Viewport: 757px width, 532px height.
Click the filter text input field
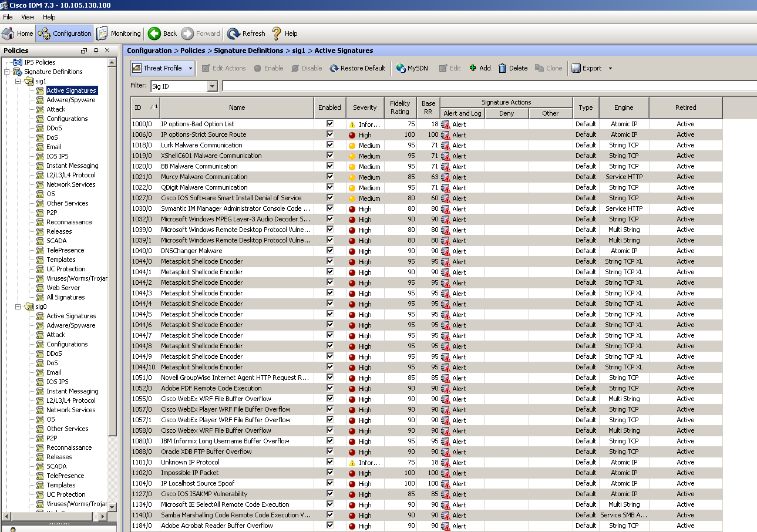(489, 86)
